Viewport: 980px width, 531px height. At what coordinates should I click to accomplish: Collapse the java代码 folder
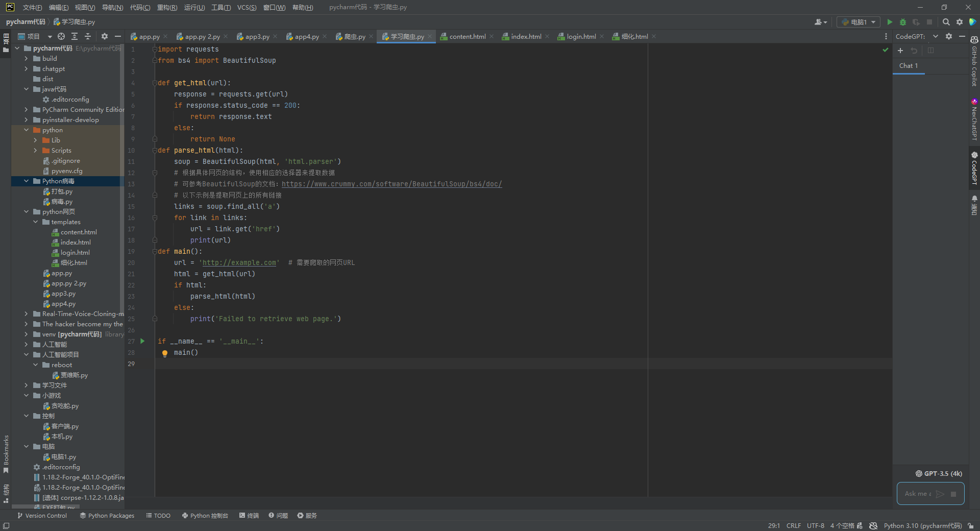pos(26,89)
